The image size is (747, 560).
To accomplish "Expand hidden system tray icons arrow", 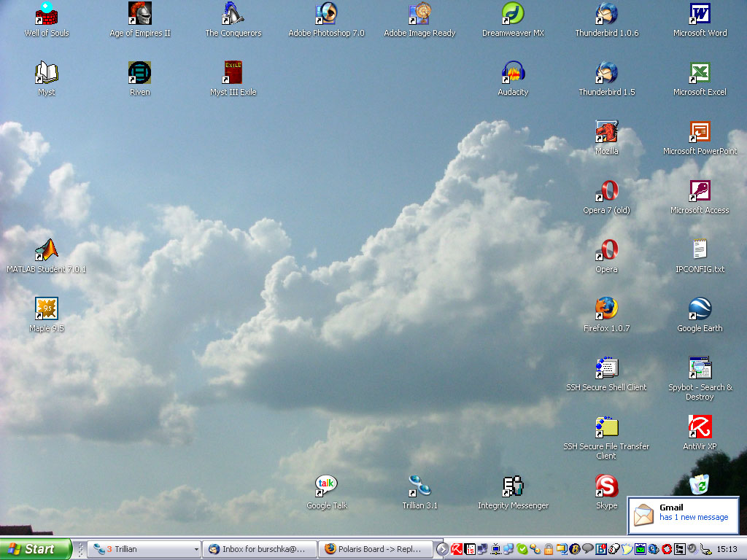I will tap(442, 549).
